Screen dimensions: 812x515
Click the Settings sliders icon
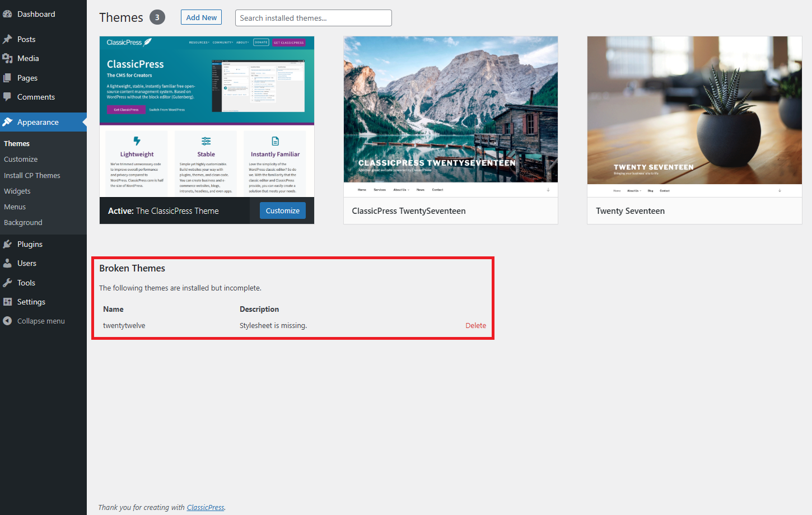tap(7, 302)
